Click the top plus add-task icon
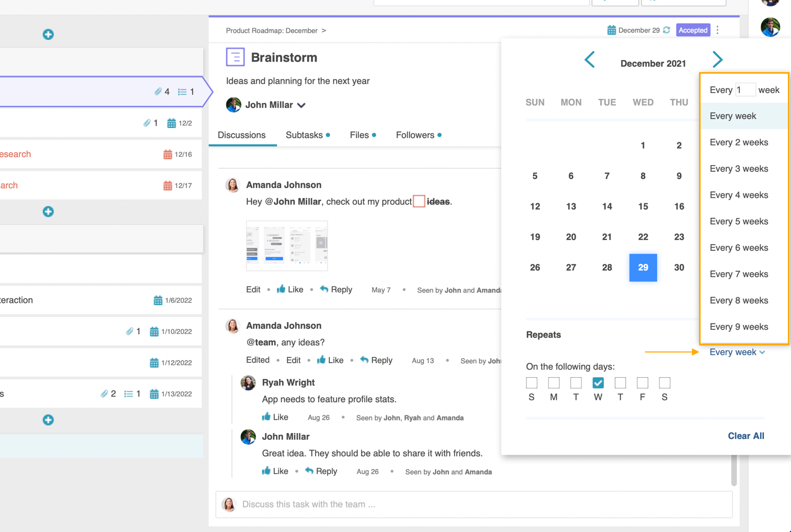This screenshot has width=791, height=532. pos(48,34)
